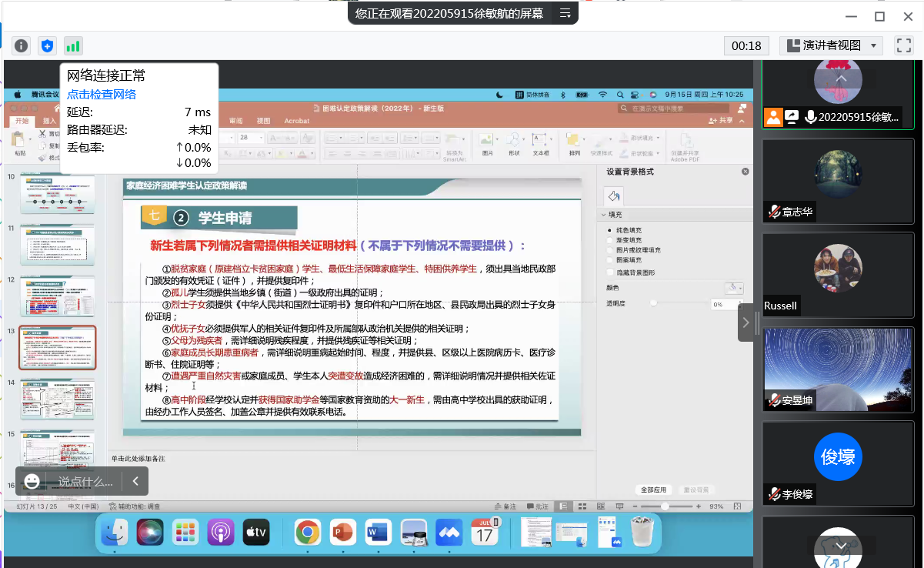Collapse the chat bar with the left chevron
The height and width of the screenshot is (568, 924).
135,481
